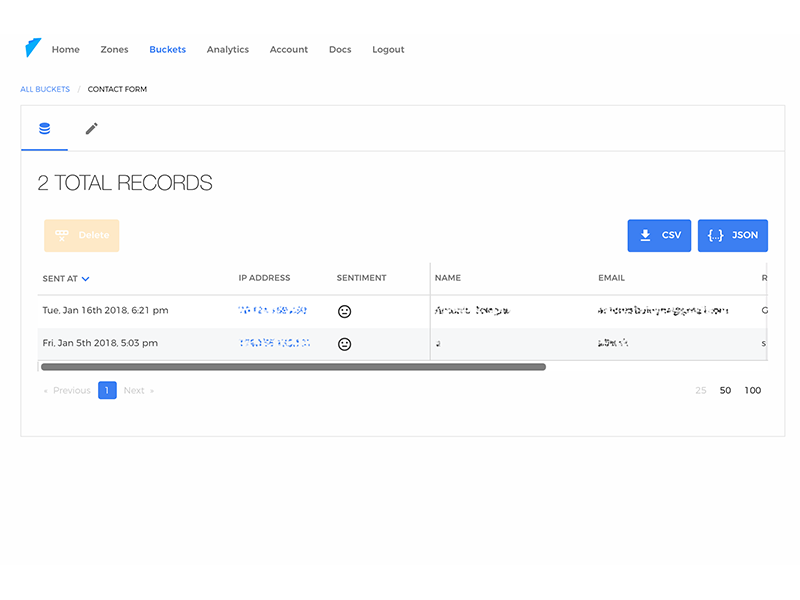Navigate to ALL BUCKETS breadcrumb

(45, 89)
